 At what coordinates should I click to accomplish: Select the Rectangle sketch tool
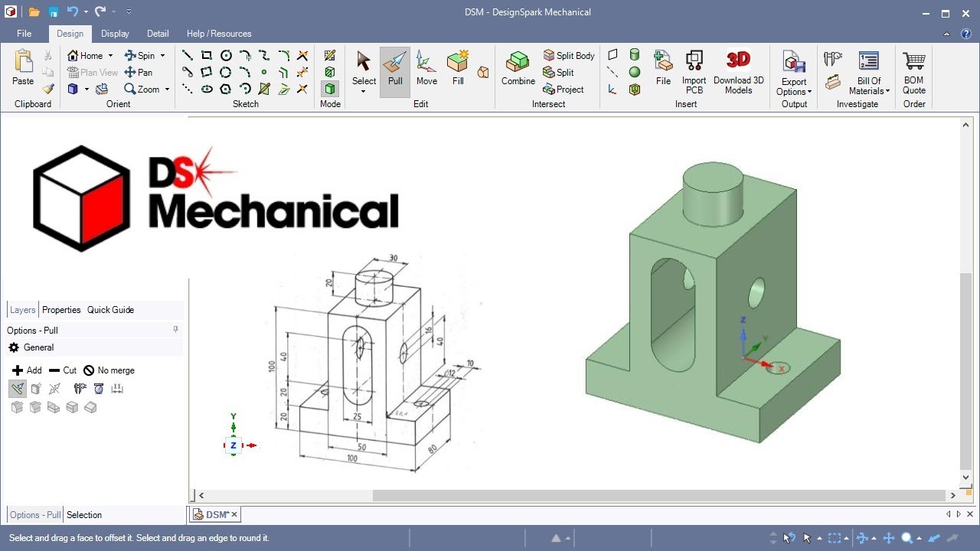tap(207, 55)
